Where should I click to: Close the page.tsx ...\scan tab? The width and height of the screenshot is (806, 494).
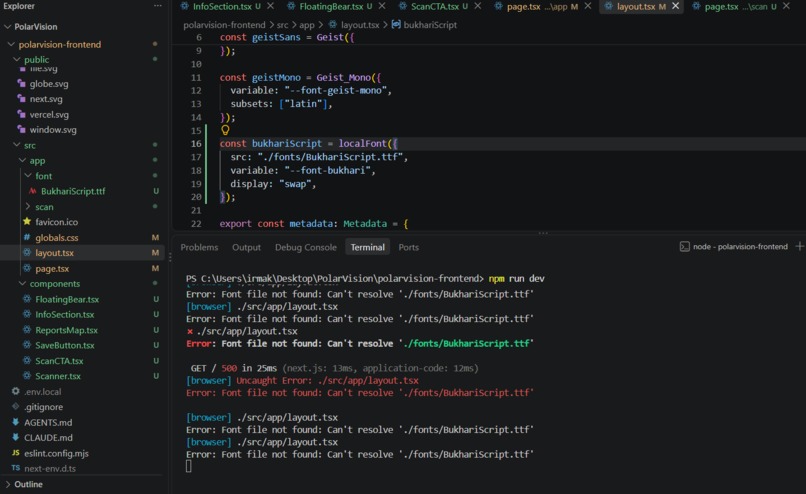[786, 6]
